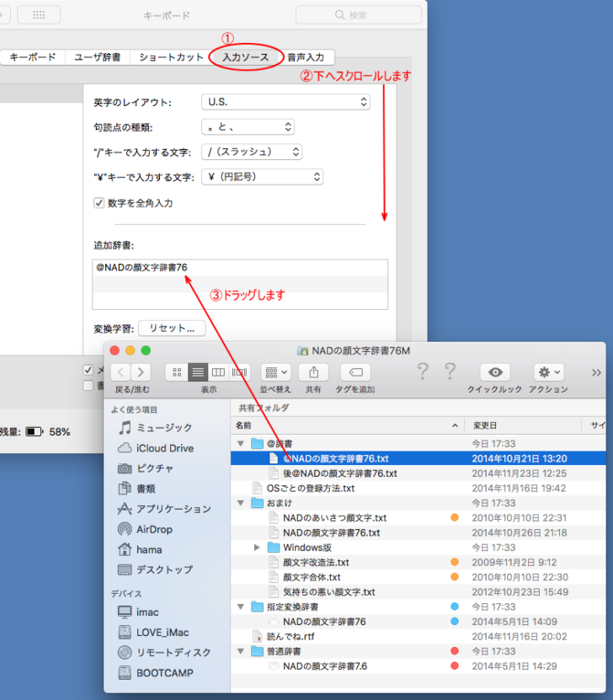Switch to 入力ソース tab

tap(246, 57)
